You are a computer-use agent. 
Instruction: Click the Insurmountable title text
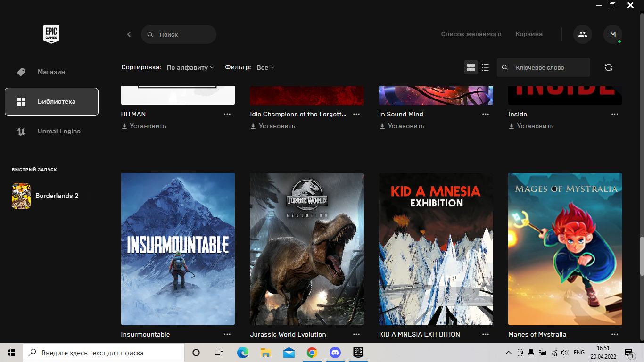[x=146, y=334]
